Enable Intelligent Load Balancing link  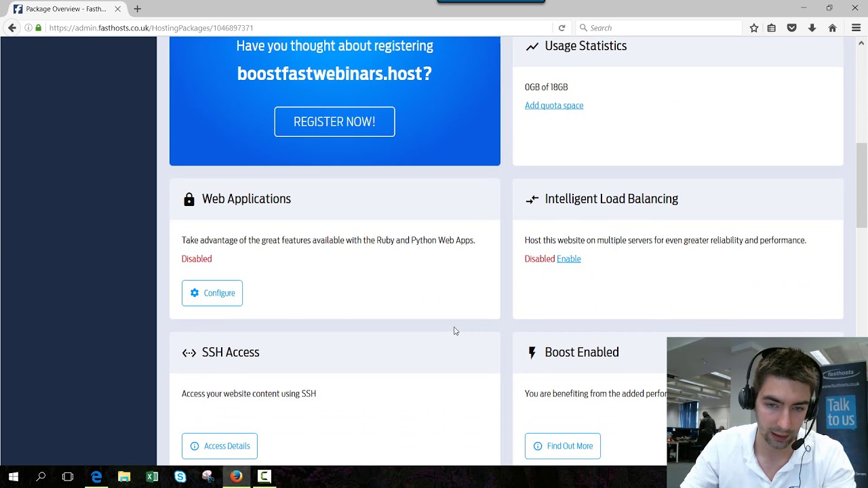coord(569,259)
